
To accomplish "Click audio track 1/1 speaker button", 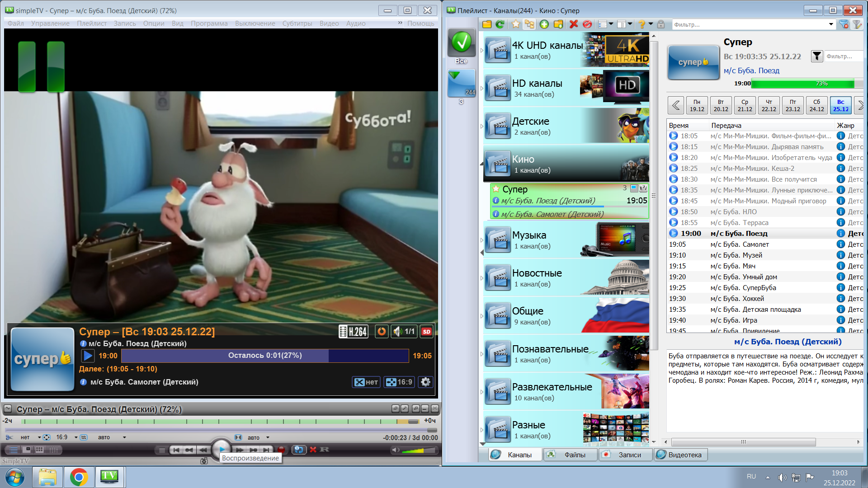I will coord(404,332).
